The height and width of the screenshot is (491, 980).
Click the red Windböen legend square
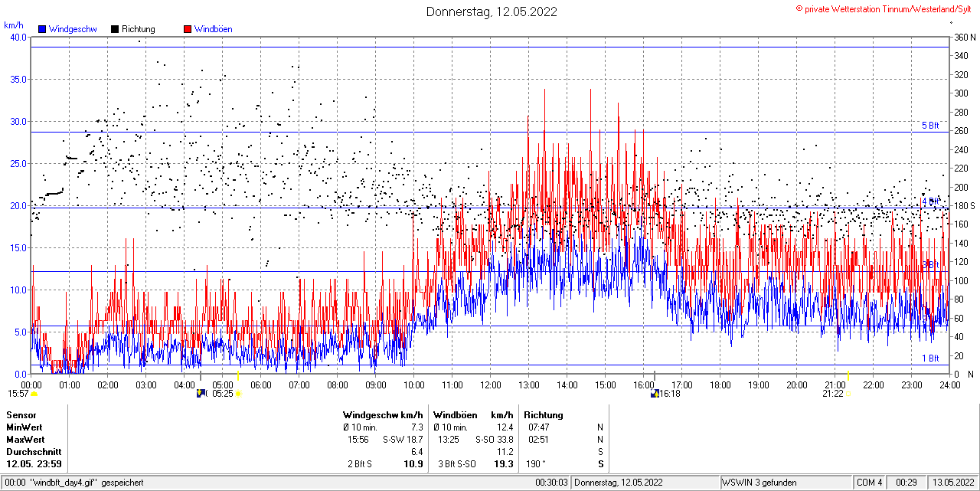[x=188, y=29]
